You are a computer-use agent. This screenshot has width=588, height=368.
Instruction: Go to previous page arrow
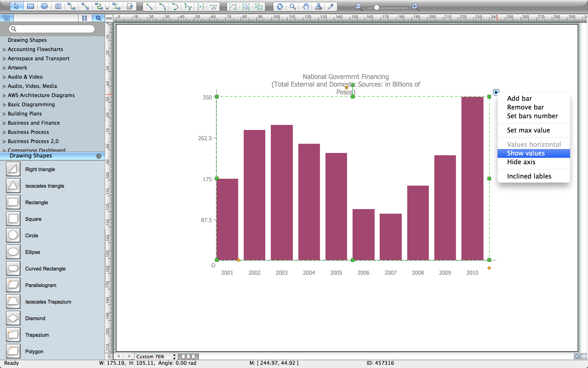(x=119, y=356)
